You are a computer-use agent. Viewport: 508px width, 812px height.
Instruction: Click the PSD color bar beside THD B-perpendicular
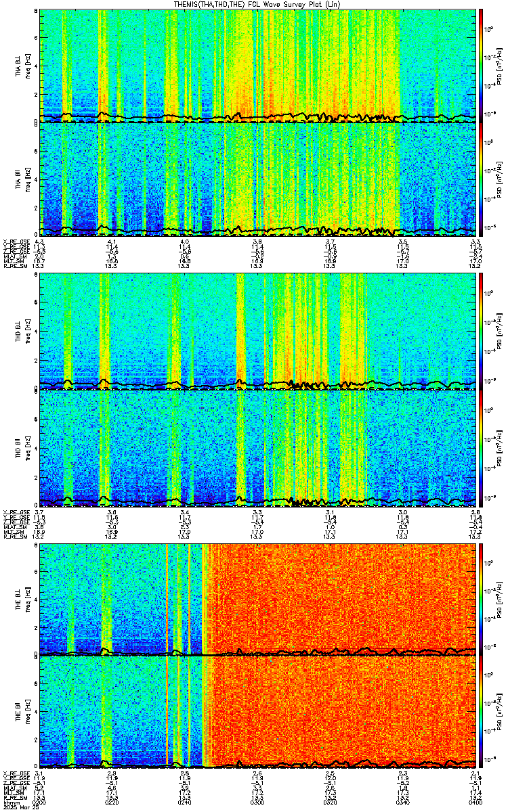click(x=481, y=332)
